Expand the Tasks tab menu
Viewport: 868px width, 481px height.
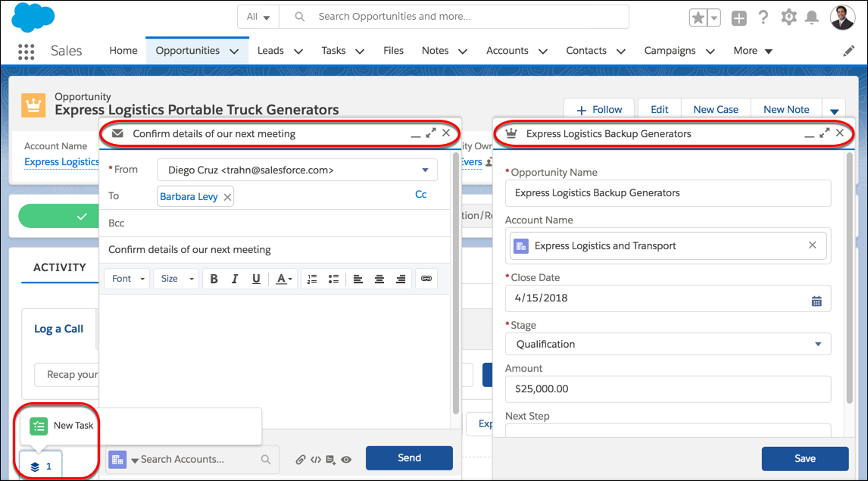pos(360,52)
